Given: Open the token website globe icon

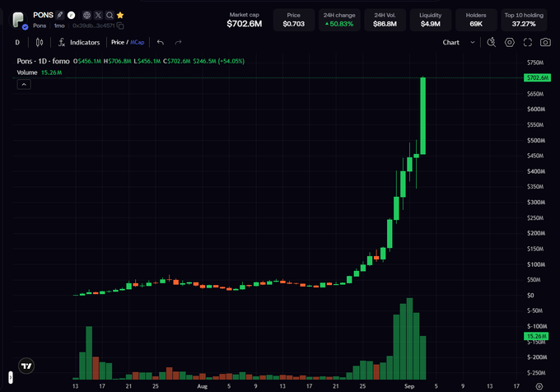Looking at the screenshot, I should click(x=86, y=15).
